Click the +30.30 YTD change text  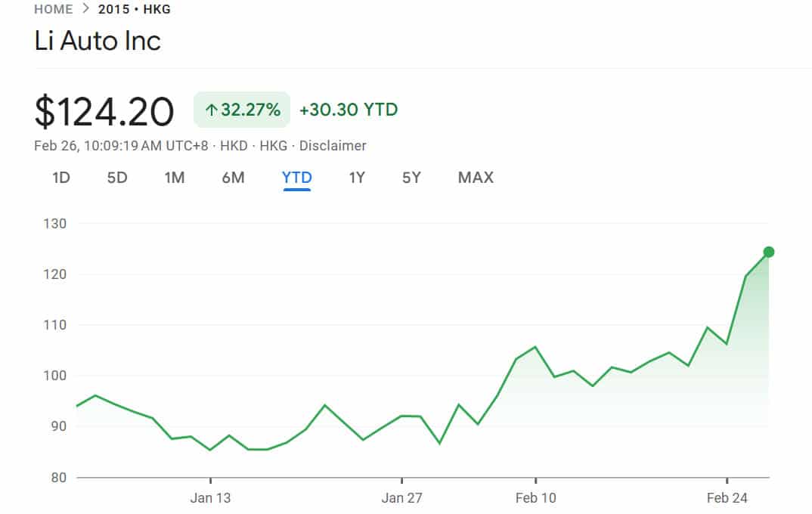tap(349, 110)
